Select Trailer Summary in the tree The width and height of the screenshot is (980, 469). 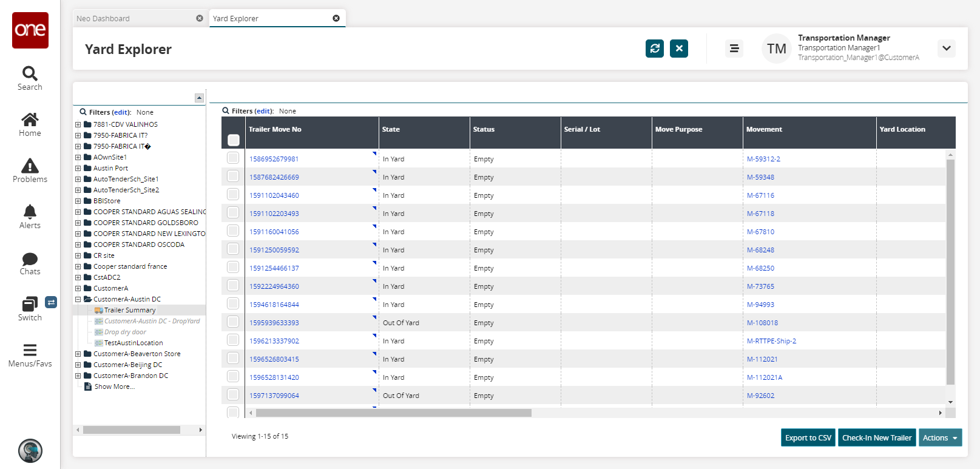(x=129, y=310)
